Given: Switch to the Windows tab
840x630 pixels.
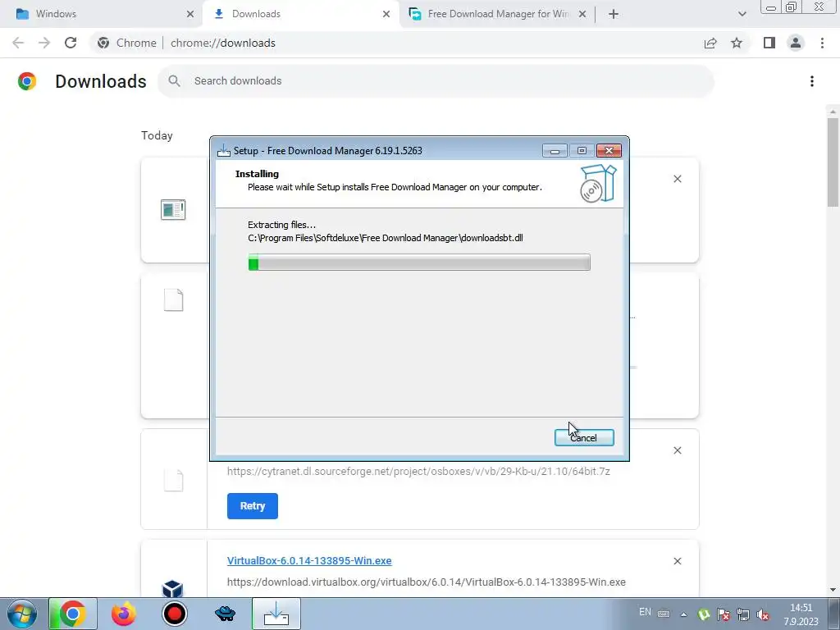Looking at the screenshot, I should click(x=102, y=14).
